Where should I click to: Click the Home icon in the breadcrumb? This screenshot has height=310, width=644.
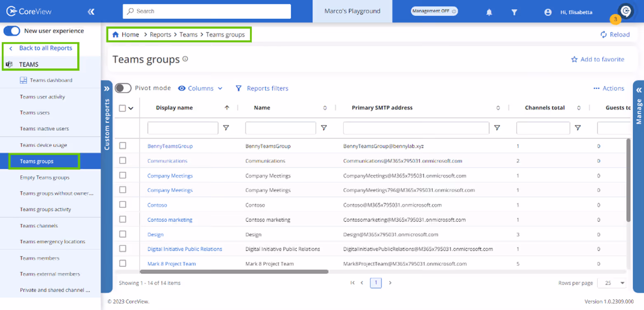click(x=115, y=34)
